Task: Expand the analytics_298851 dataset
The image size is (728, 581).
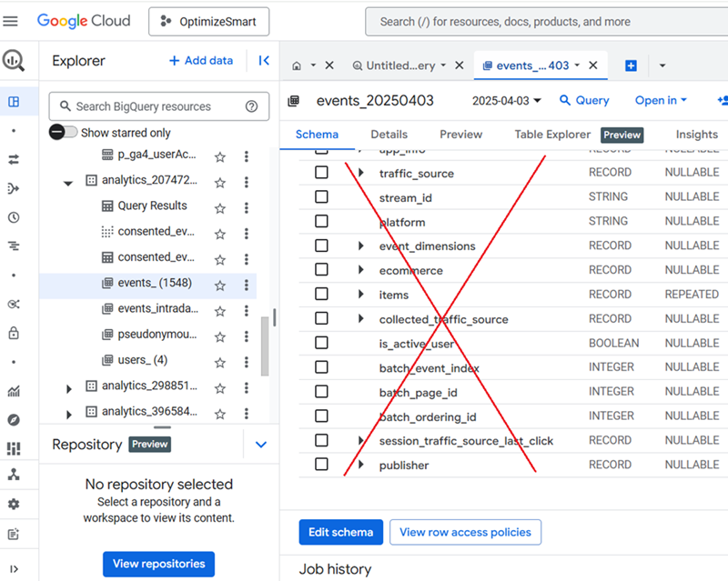Action: tap(68, 388)
